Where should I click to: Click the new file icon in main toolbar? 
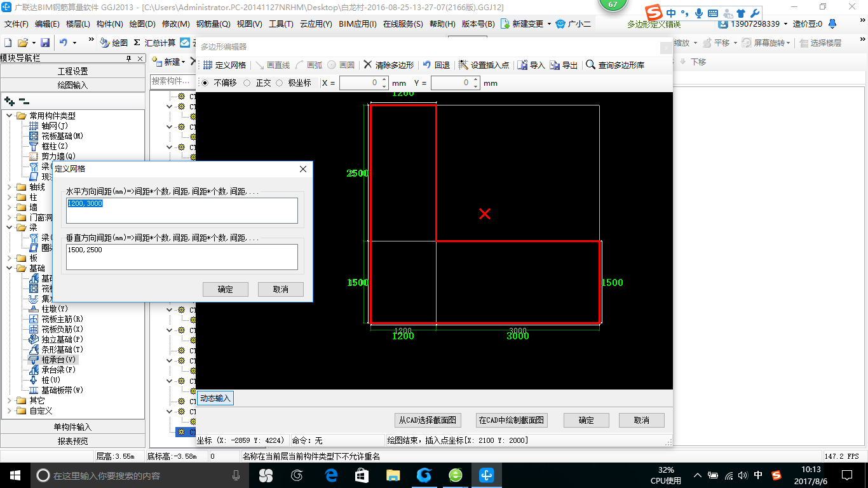point(8,43)
